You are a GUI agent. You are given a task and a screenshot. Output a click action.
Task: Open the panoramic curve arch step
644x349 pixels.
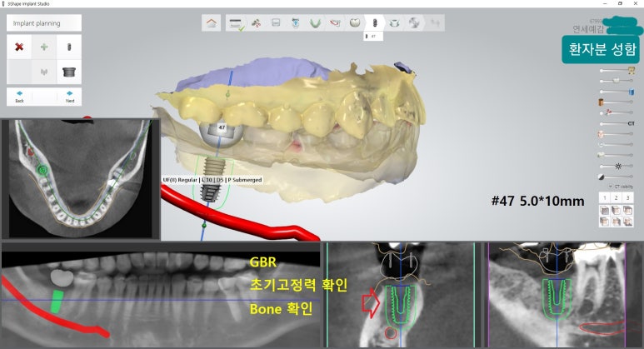[316, 23]
